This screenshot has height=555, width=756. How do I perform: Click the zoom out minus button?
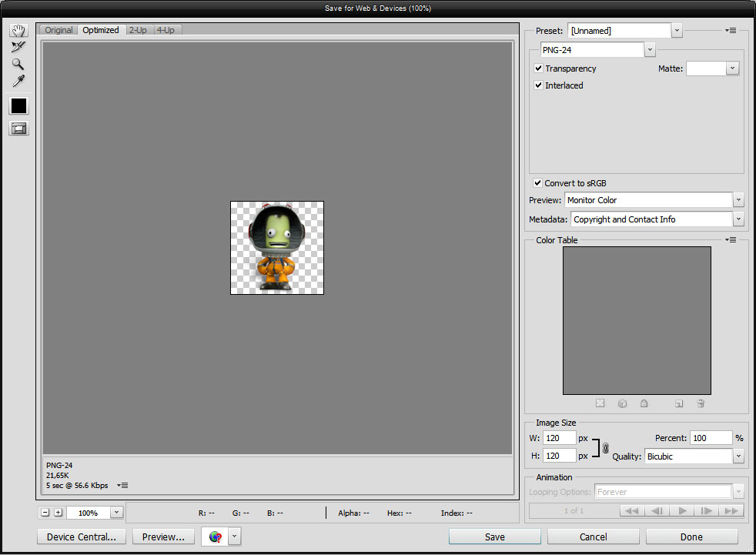coord(45,513)
